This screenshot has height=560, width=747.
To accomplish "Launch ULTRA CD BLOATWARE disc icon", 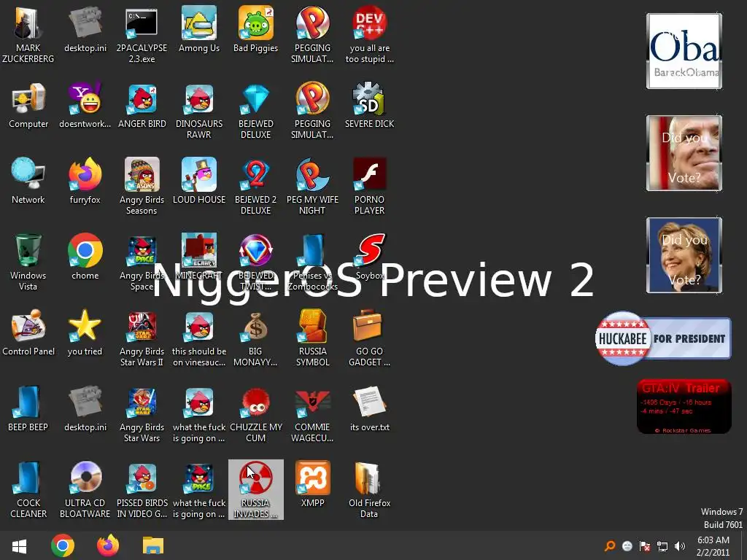I will 85,489.
